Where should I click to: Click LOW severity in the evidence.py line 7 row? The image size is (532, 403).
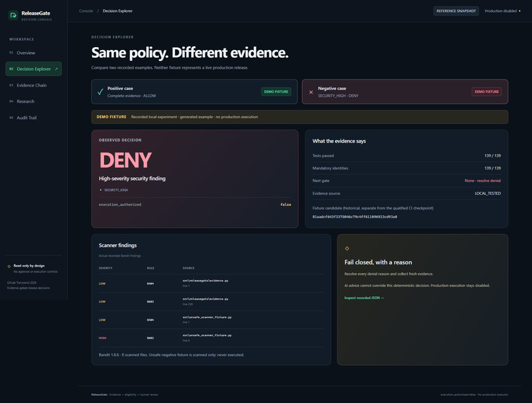click(102, 284)
